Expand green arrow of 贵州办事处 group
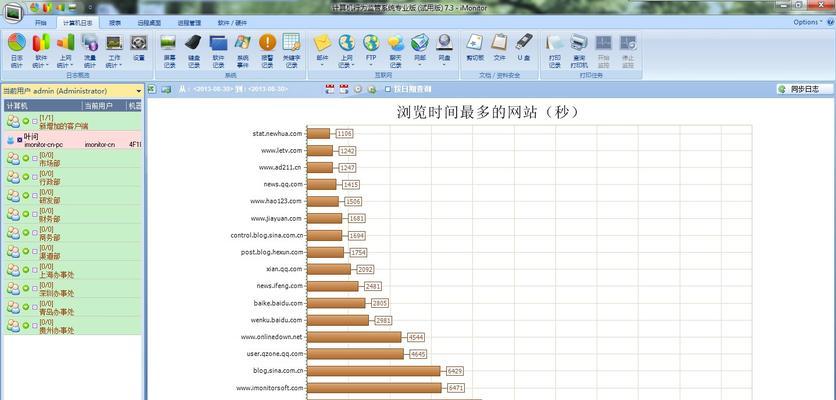The height and width of the screenshot is (400, 836). click(26, 326)
